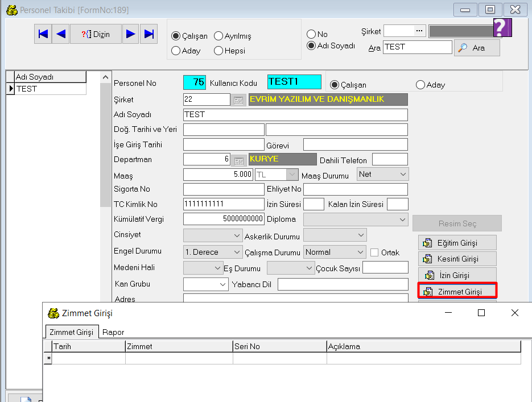Click the Ara search button
Image resolution: width=532 pixels, height=402 pixels.
pyautogui.click(x=477, y=48)
